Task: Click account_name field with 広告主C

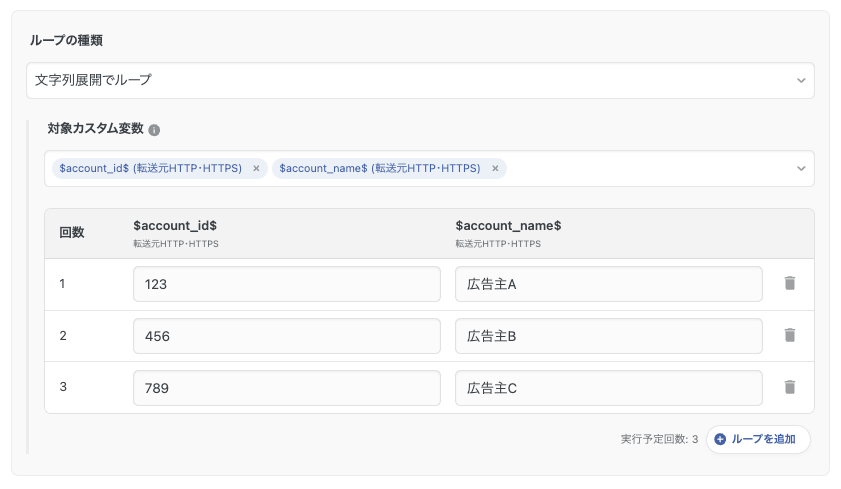Action: click(x=608, y=388)
